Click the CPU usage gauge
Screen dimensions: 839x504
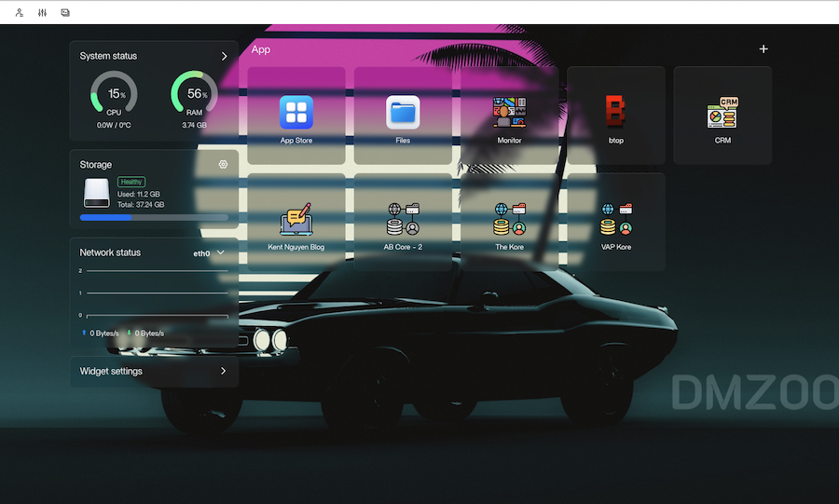(x=114, y=93)
